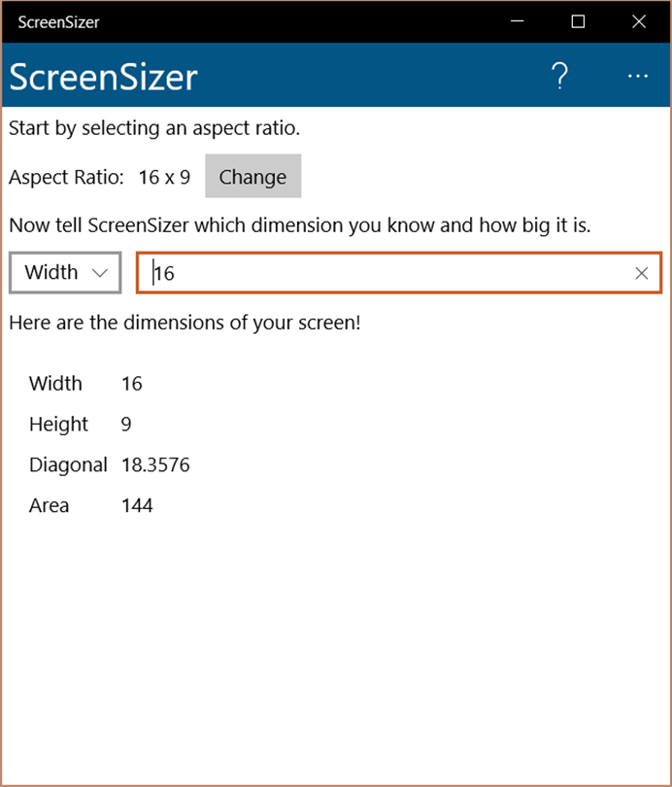Click the ScreenSizer app header title
The height and width of the screenshot is (787, 672).
pos(104,76)
